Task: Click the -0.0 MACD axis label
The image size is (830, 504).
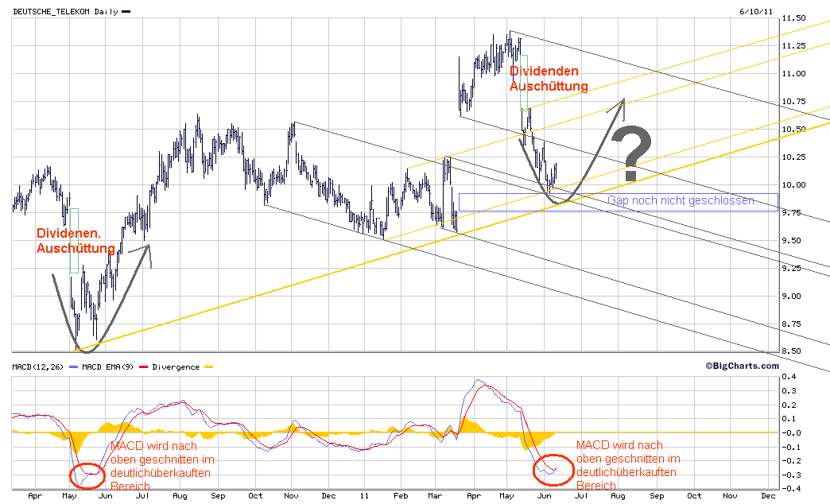Action: click(790, 433)
